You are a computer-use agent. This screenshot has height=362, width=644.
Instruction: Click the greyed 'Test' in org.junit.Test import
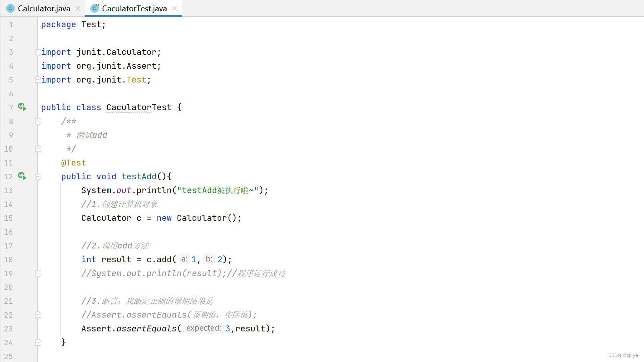click(137, 80)
